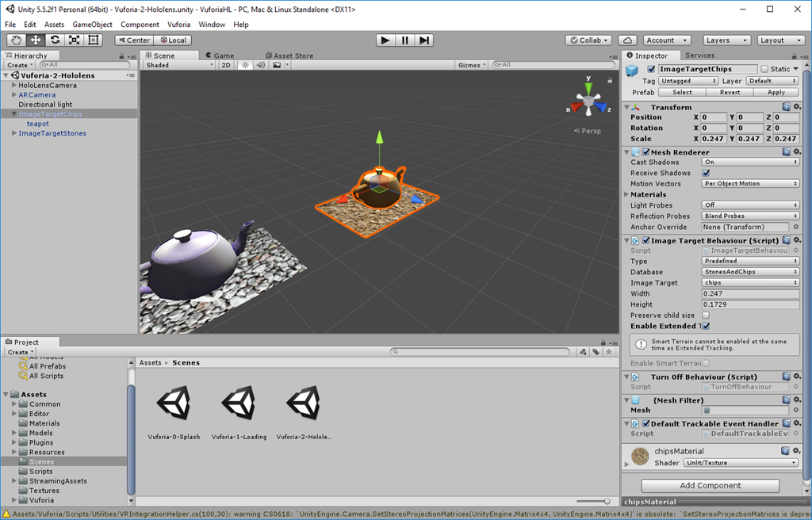Click the favorites star icon in Project
Screen dimensions: 812x520
(x=609, y=352)
